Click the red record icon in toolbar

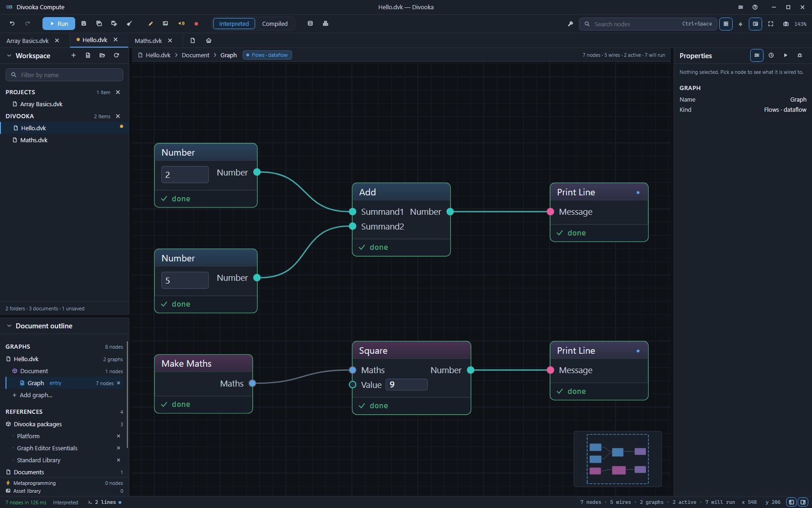pos(196,24)
